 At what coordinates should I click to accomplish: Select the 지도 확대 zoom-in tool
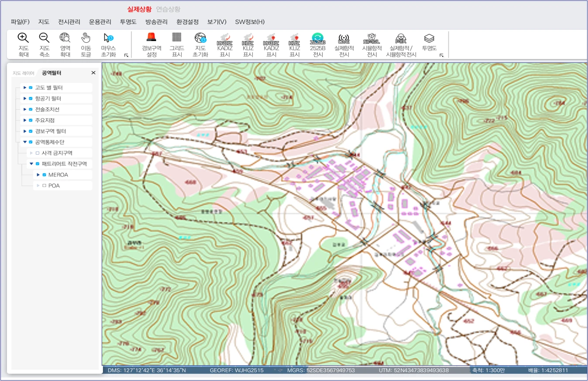click(x=23, y=45)
